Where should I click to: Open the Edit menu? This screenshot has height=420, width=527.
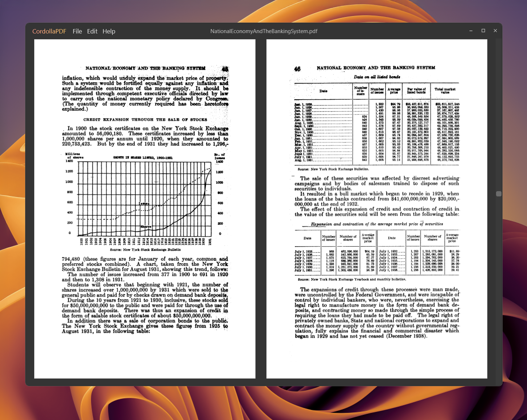pyautogui.click(x=92, y=31)
